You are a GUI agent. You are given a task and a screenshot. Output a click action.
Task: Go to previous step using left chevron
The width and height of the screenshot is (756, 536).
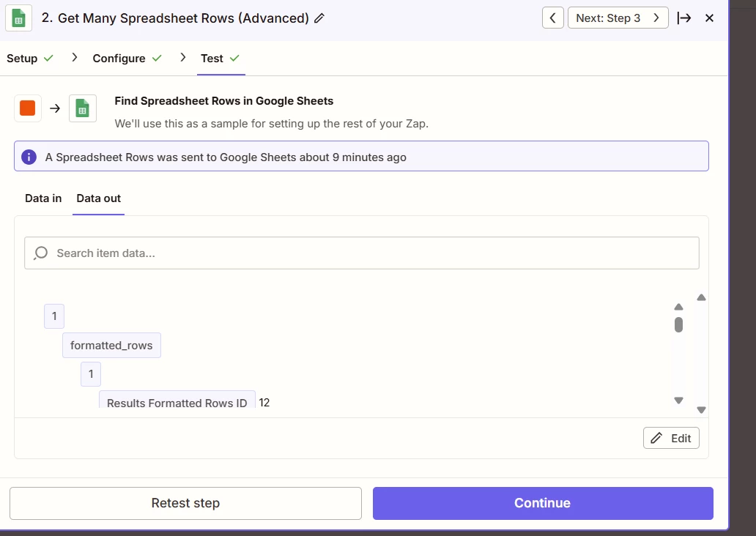point(552,18)
